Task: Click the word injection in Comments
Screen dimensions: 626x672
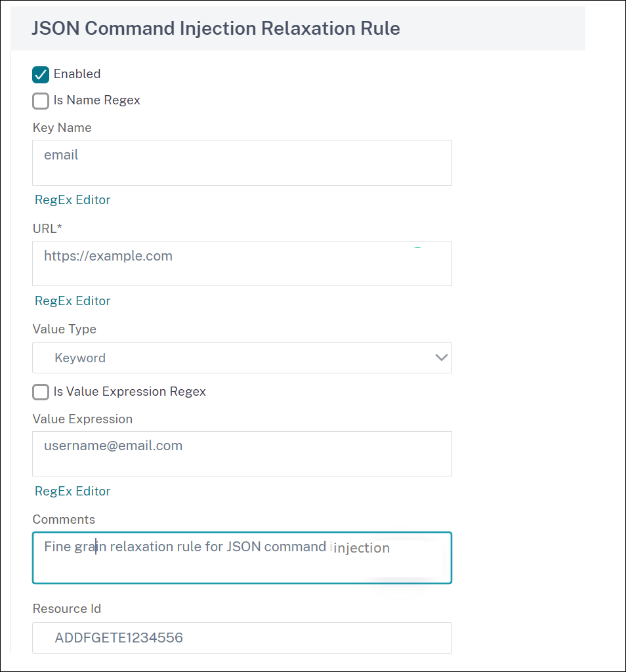Action: point(361,548)
